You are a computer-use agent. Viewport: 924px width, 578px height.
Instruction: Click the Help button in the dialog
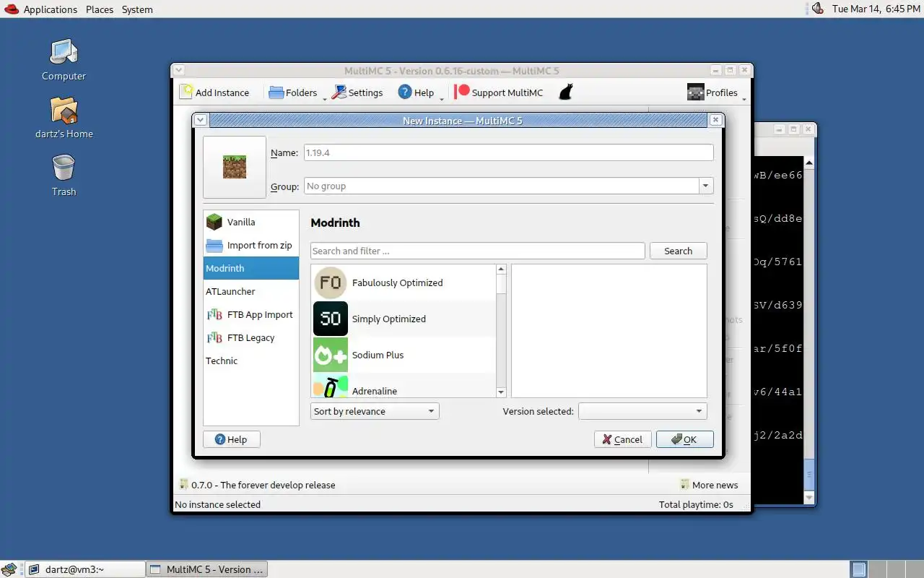tap(231, 439)
